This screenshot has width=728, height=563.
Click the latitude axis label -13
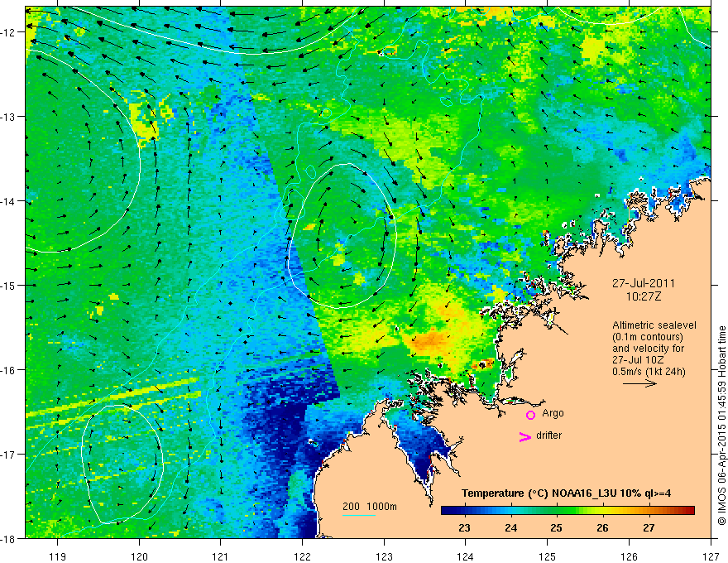(7, 117)
